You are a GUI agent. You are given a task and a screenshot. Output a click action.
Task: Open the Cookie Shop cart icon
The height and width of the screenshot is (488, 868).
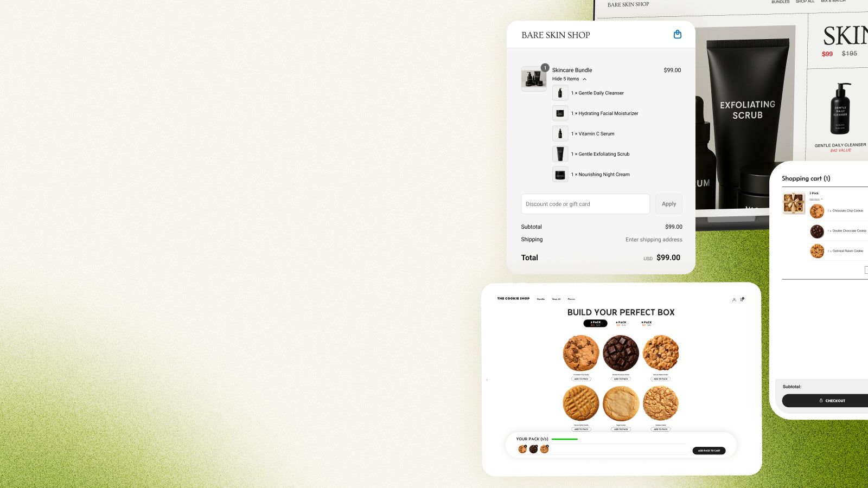click(742, 299)
